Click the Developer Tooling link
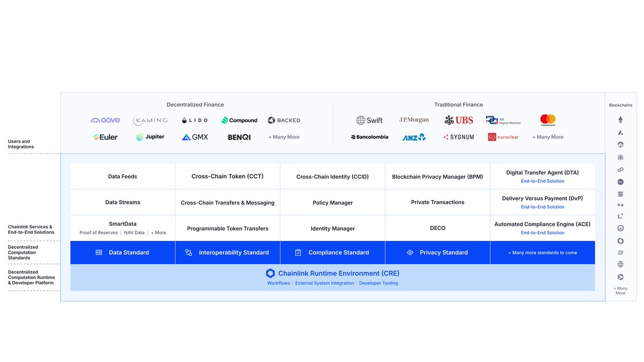This screenshot has width=644, height=362. click(x=378, y=283)
